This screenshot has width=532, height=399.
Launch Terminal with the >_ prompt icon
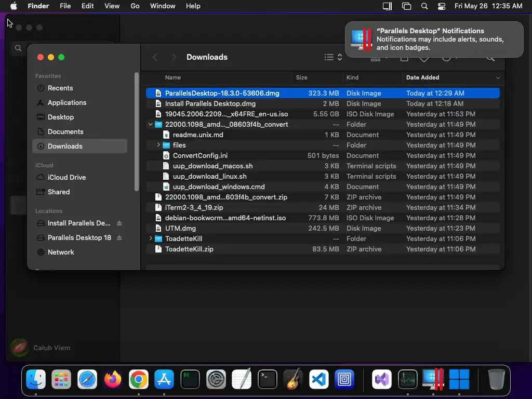click(x=268, y=379)
